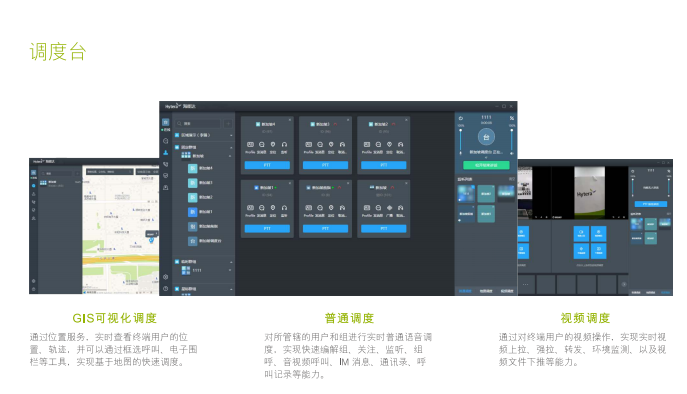Viewport: 687px width, 394px height.
Task: Select the highlighted blue tab under the center window's call panel
Action: tap(465, 291)
